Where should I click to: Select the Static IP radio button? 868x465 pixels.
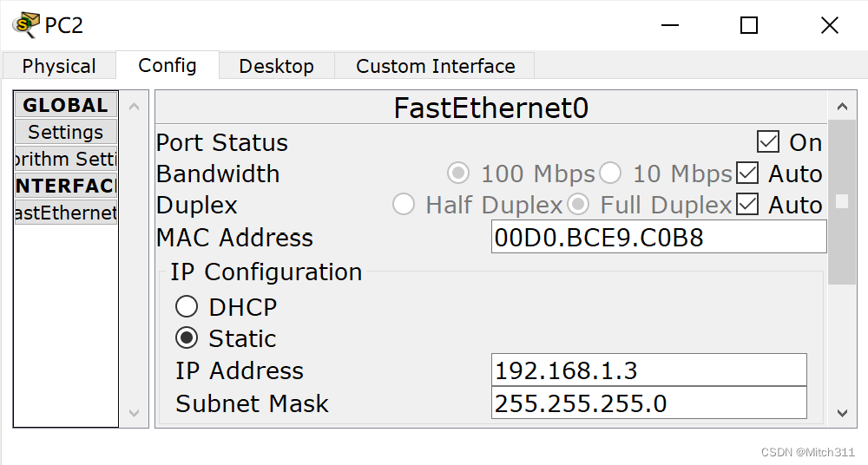(x=187, y=338)
